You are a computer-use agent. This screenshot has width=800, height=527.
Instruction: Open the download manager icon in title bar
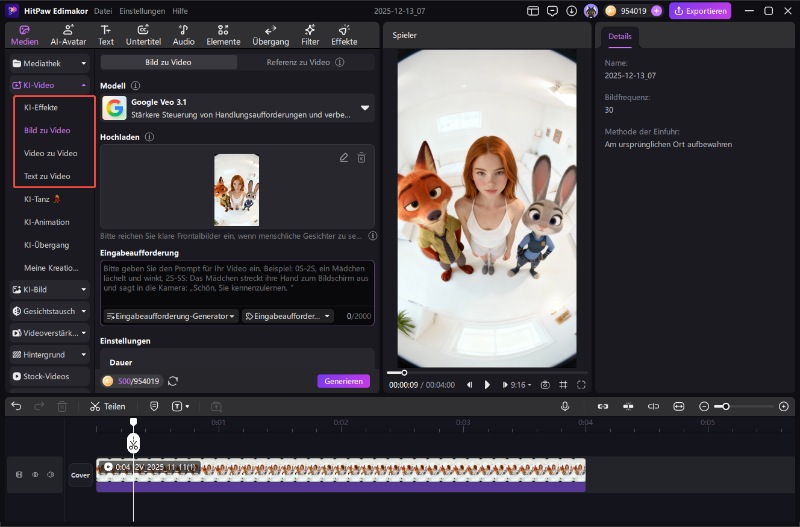571,11
